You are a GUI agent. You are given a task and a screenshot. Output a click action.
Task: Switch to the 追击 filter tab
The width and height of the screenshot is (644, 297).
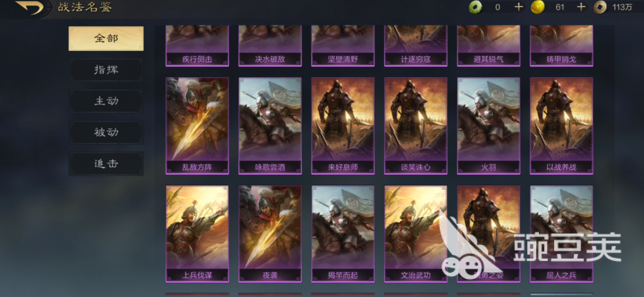[x=106, y=164]
